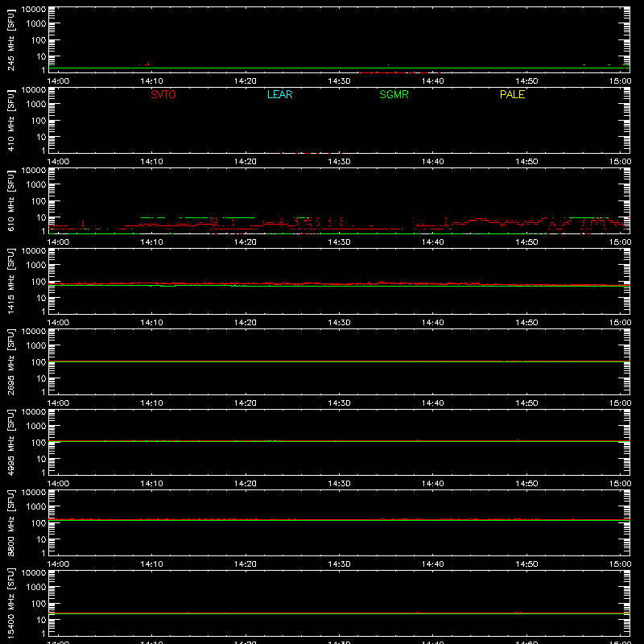Select the 245 MHz [SFU] axis label
644x644 pixels.
pyautogui.click(x=10, y=39)
